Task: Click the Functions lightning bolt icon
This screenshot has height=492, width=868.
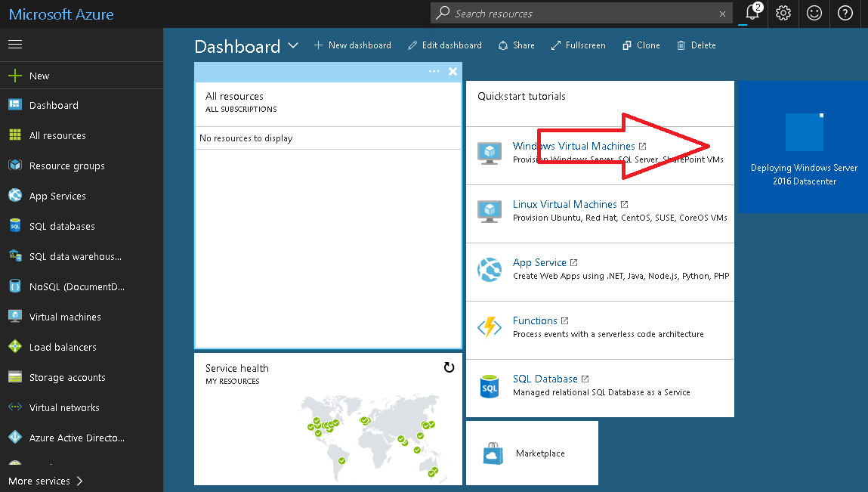Action: click(x=490, y=327)
